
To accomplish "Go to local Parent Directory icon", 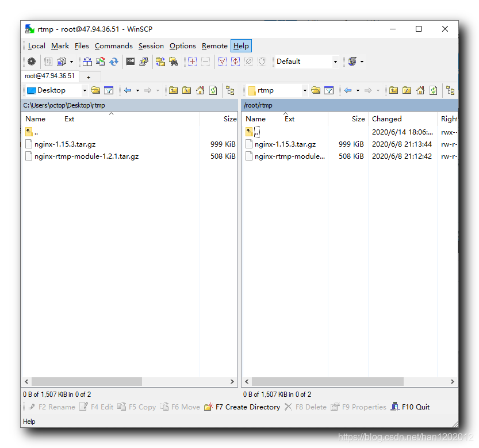I will 173,90.
